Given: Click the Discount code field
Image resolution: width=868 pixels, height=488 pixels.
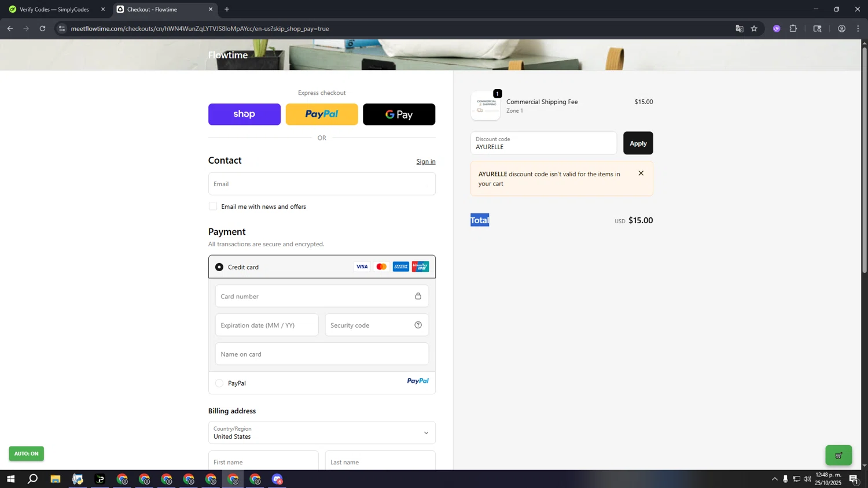Looking at the screenshot, I should [543, 143].
